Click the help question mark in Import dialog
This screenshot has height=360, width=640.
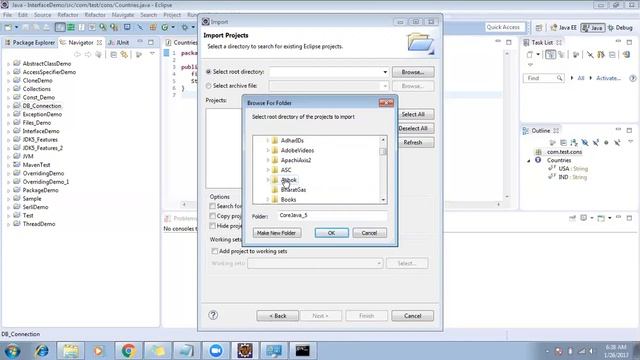(213, 315)
